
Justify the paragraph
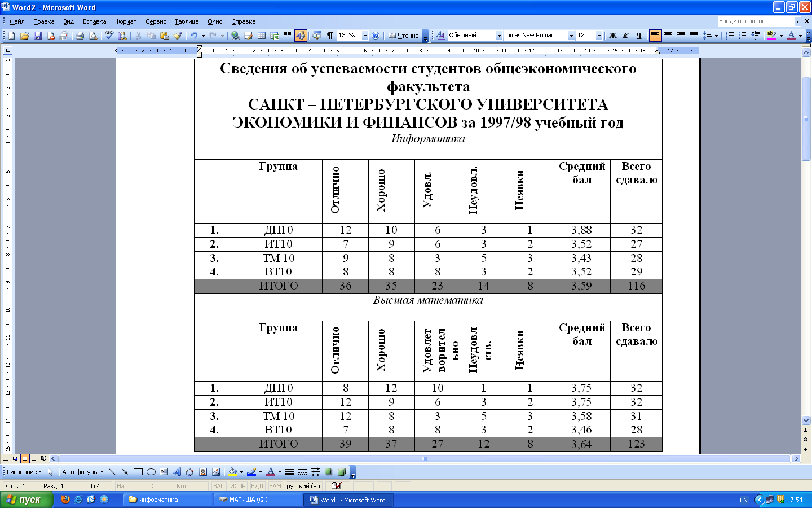[694, 36]
